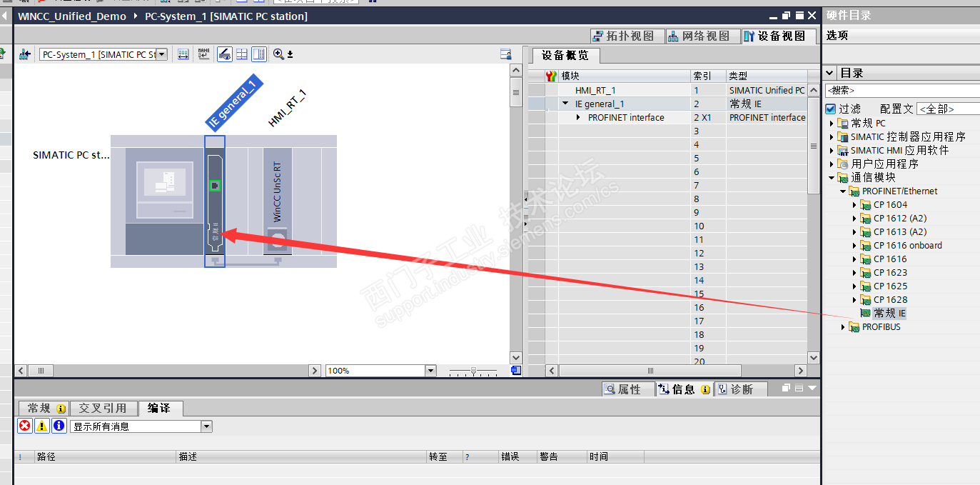Image resolution: width=980 pixels, height=485 pixels.
Task: Click the 描述 column header
Action: coord(301,456)
